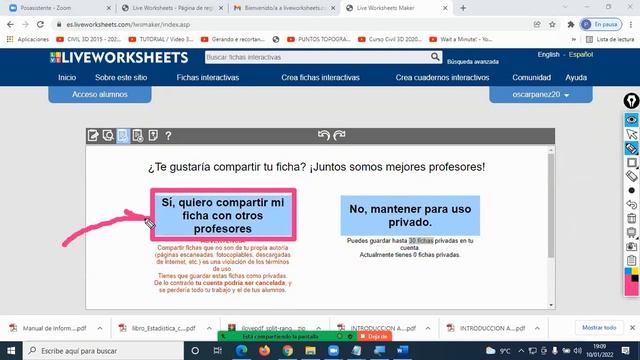Image resolution: width=640 pixels, height=360 pixels.
Task: Open Word from the taskbar
Action: coord(402,351)
